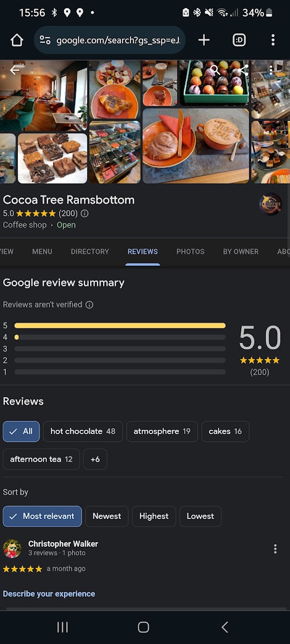Toggle the hot chocolate 48 filter chip
The width and height of the screenshot is (290, 644).
[x=83, y=431]
